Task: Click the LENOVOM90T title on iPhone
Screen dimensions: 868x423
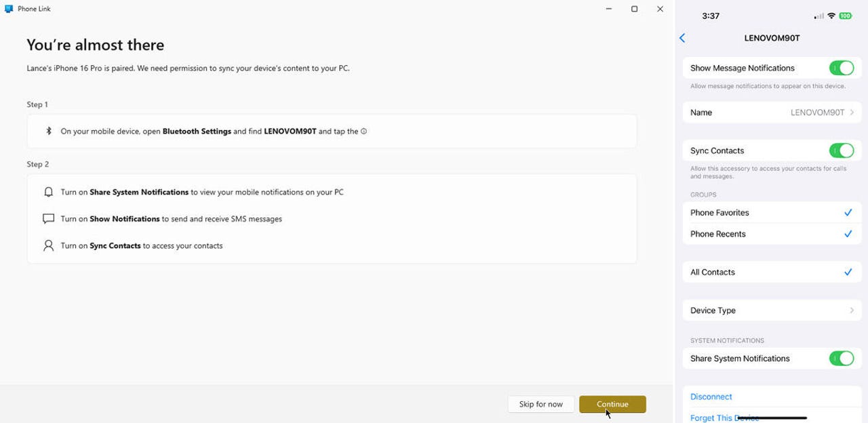Action: coord(772,38)
